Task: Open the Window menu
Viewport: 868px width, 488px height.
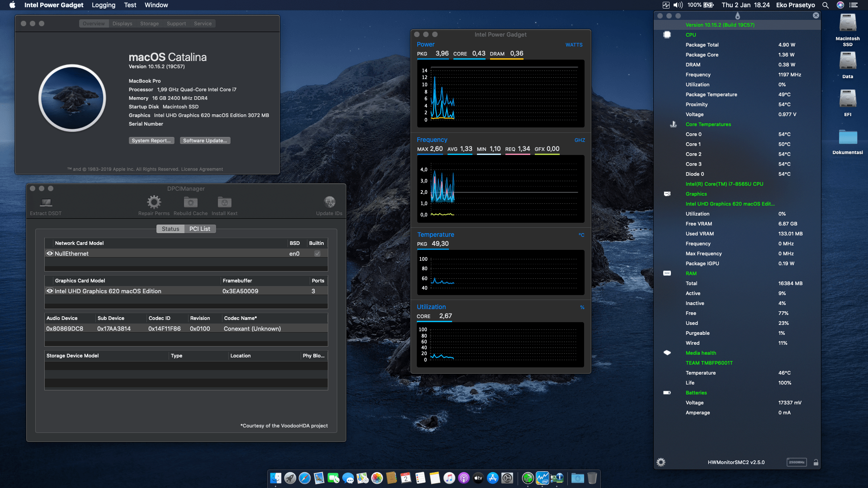Action: tap(156, 5)
